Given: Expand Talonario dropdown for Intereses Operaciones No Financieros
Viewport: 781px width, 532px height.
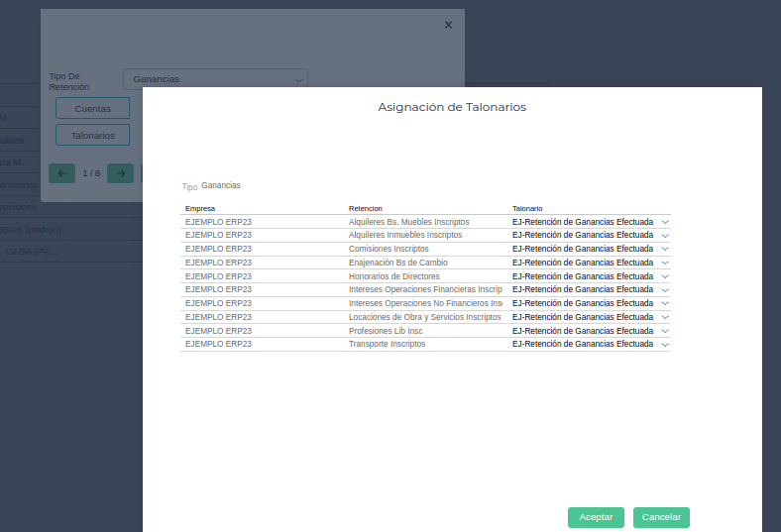Looking at the screenshot, I should coord(665,303).
